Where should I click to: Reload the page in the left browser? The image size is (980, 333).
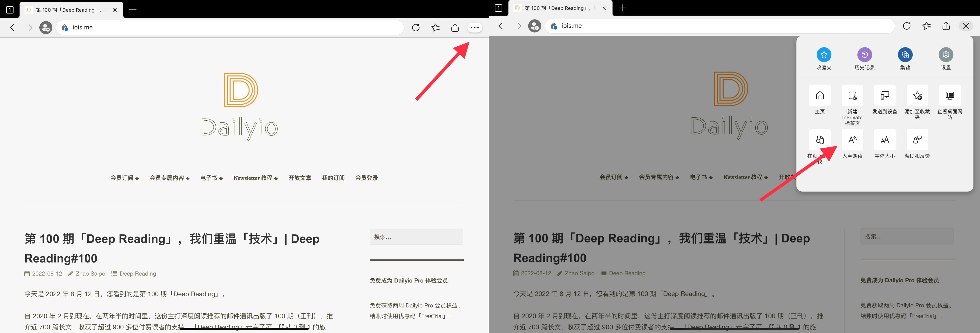(x=415, y=27)
